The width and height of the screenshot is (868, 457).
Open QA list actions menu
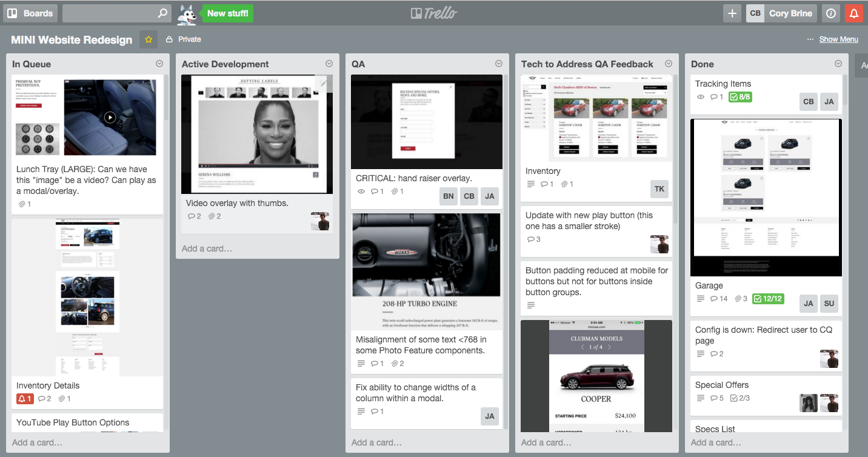(499, 64)
